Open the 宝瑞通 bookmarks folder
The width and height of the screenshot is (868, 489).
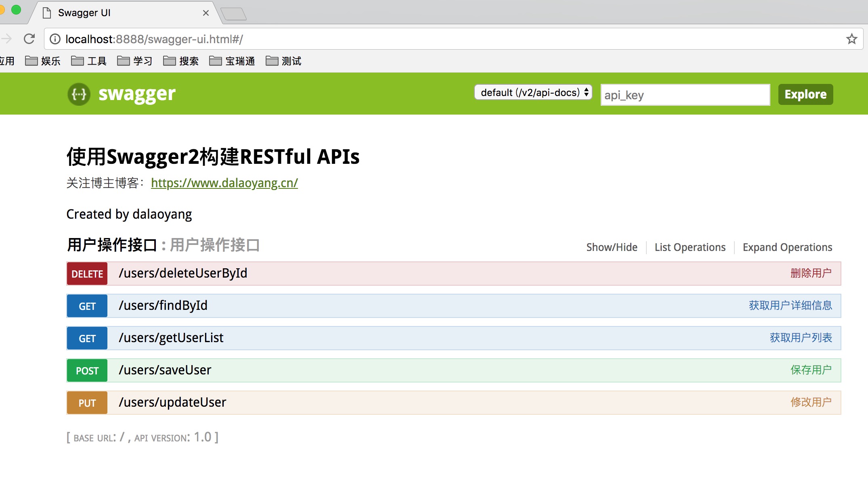click(232, 61)
